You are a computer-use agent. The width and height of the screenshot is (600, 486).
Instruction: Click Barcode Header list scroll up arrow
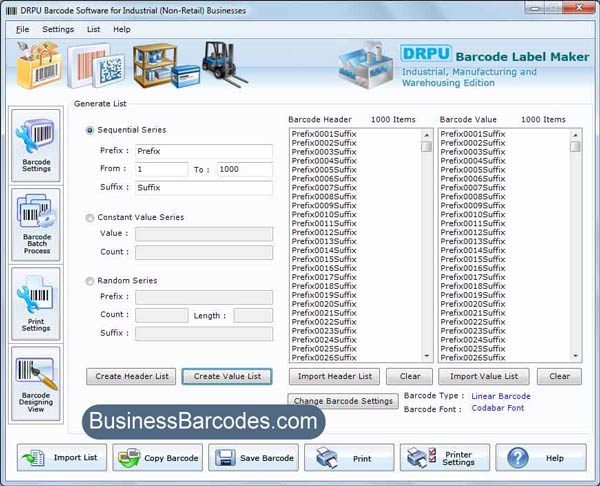427,135
